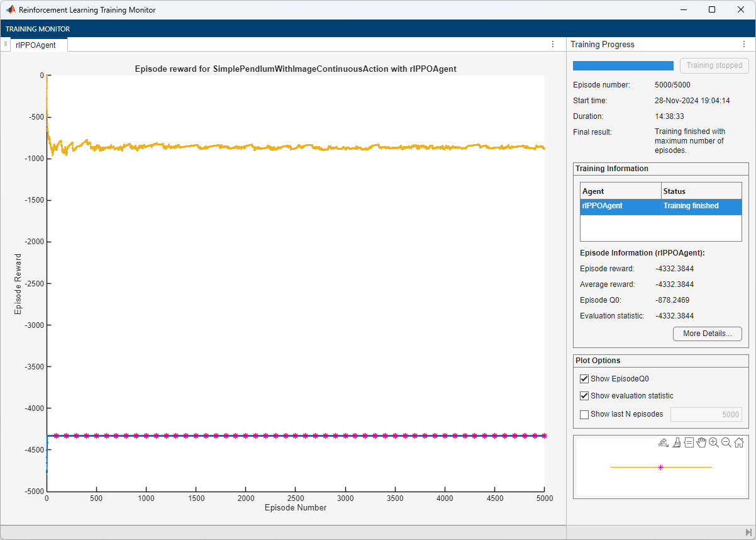Click the blue training progress bar
The height and width of the screenshot is (540, 756).
click(x=623, y=65)
